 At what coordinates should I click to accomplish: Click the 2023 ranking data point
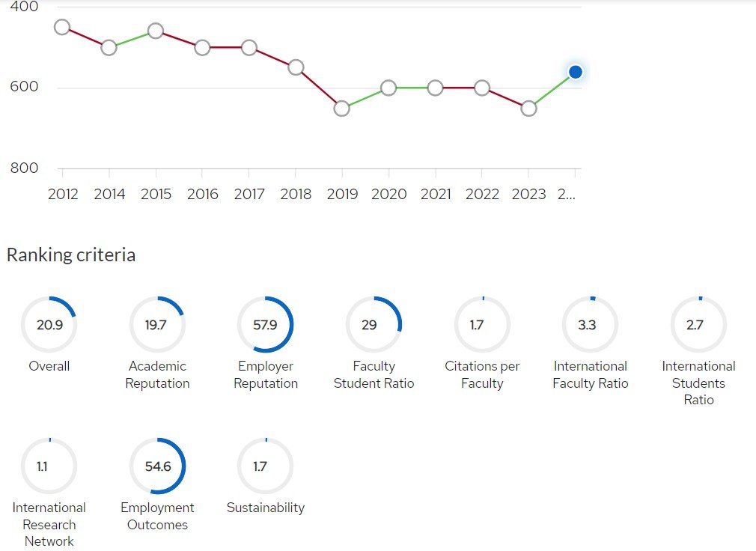[528, 109]
